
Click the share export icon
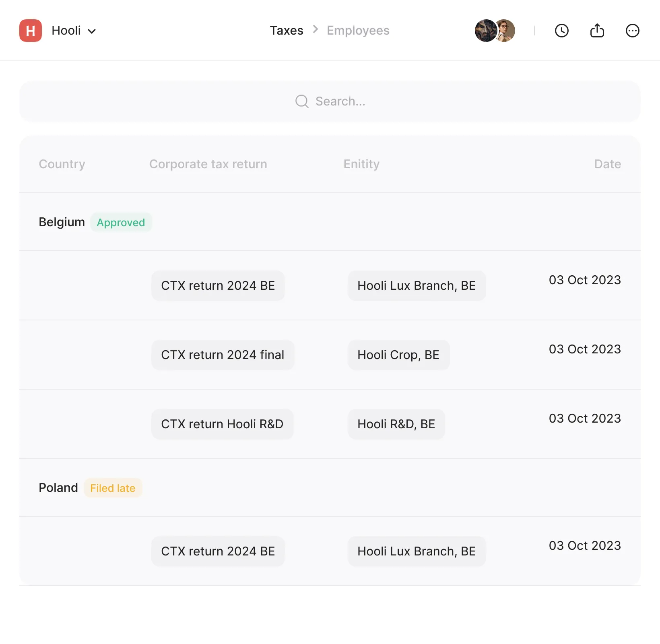[597, 31]
